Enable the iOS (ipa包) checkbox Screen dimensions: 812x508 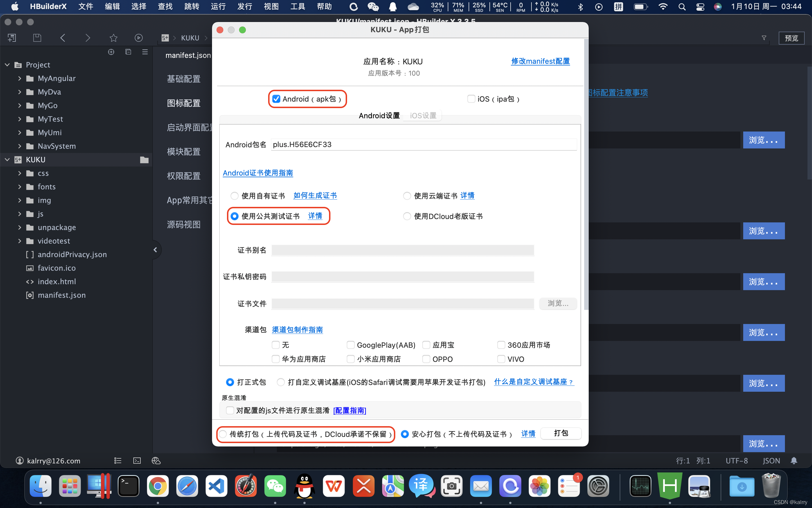pos(471,99)
